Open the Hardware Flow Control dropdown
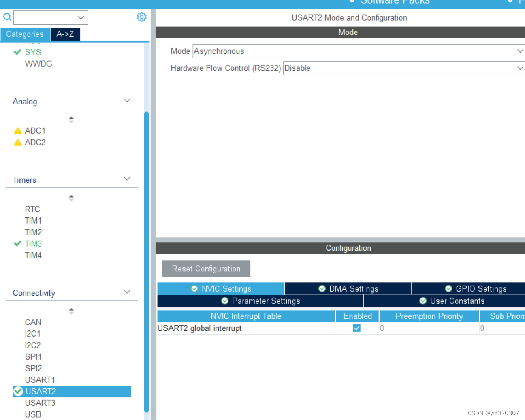525x420 pixels. pyautogui.click(x=404, y=68)
